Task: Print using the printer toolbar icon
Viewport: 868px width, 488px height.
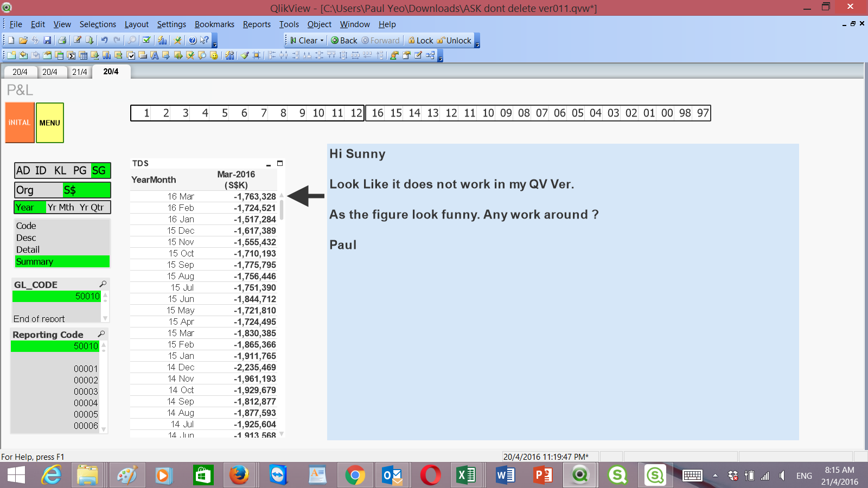Action: click(62, 40)
